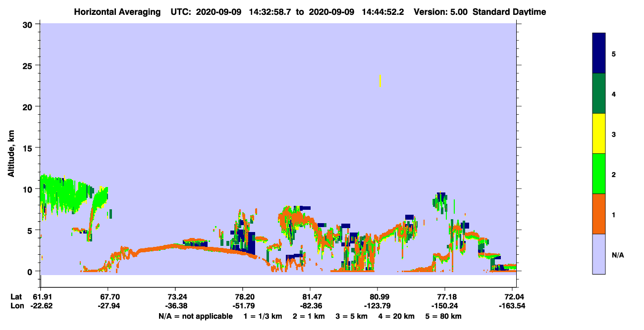Click the dark green color bar segment 4
Image resolution: width=644 pixels, height=330 pixels.
(x=599, y=94)
